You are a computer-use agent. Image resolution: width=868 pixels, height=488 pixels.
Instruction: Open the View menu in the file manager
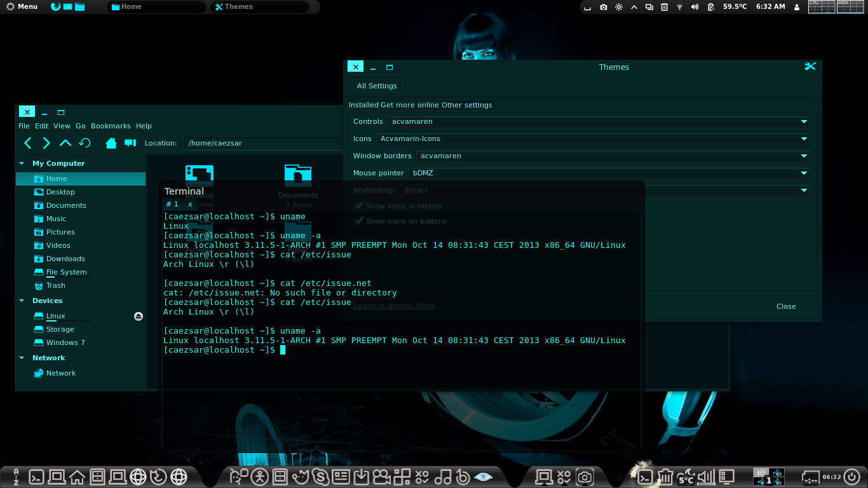(x=62, y=126)
